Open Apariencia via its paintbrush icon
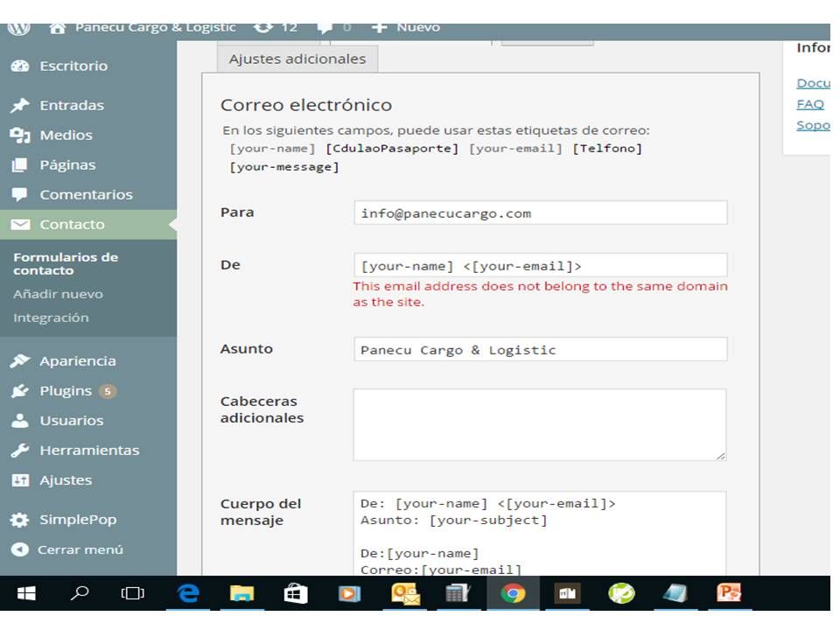Screen dimensions: 840x630 click(x=20, y=361)
